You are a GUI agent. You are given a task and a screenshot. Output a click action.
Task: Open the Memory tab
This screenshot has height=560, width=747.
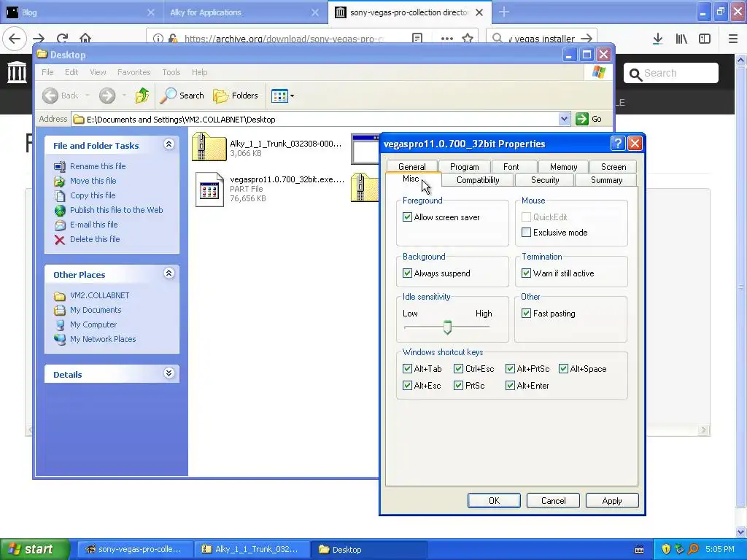tap(563, 167)
